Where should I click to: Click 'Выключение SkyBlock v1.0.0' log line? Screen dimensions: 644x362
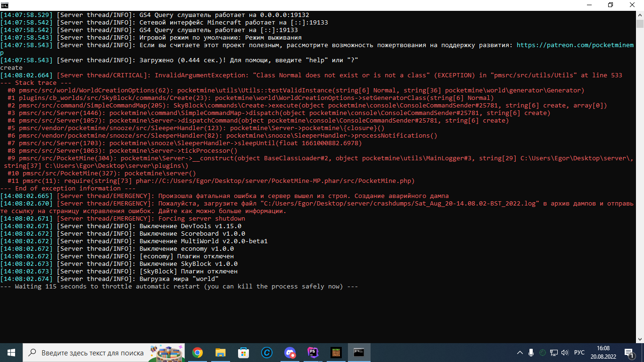coord(119,264)
